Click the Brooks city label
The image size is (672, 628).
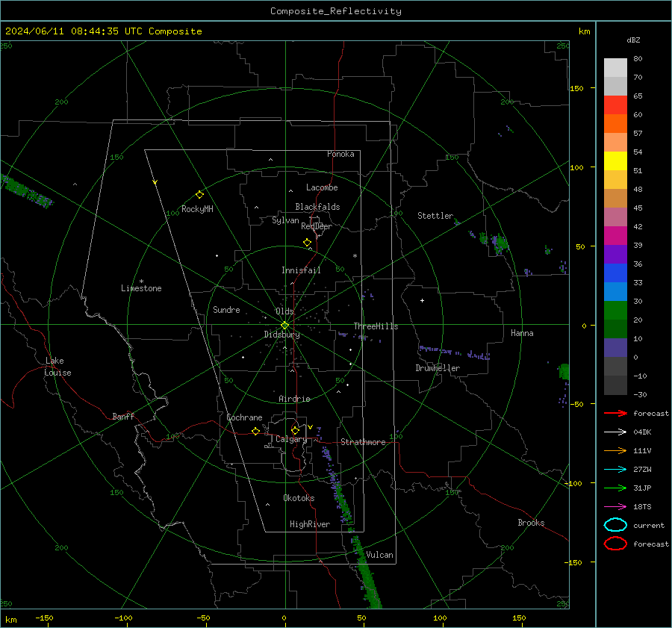(531, 523)
